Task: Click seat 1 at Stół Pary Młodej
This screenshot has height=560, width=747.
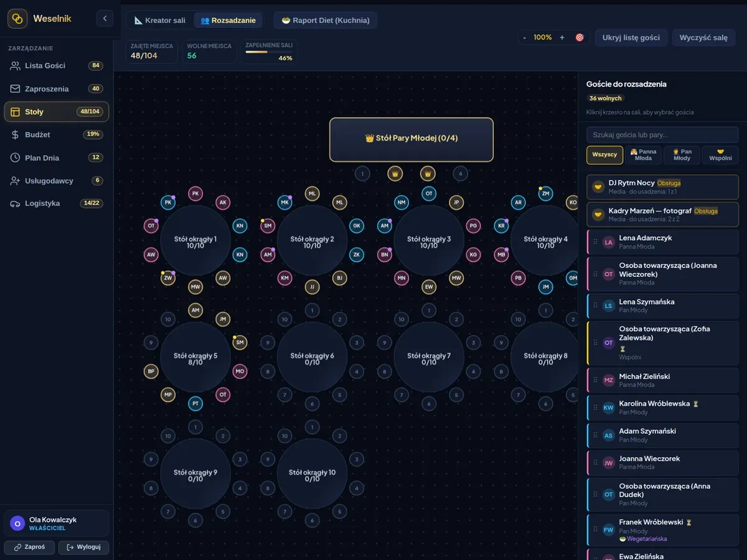Action: point(362,174)
